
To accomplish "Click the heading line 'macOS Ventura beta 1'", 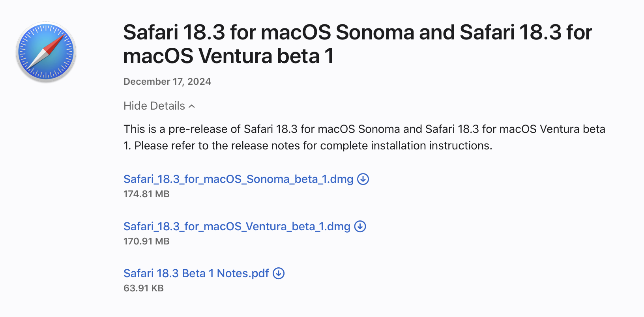I will [228, 56].
